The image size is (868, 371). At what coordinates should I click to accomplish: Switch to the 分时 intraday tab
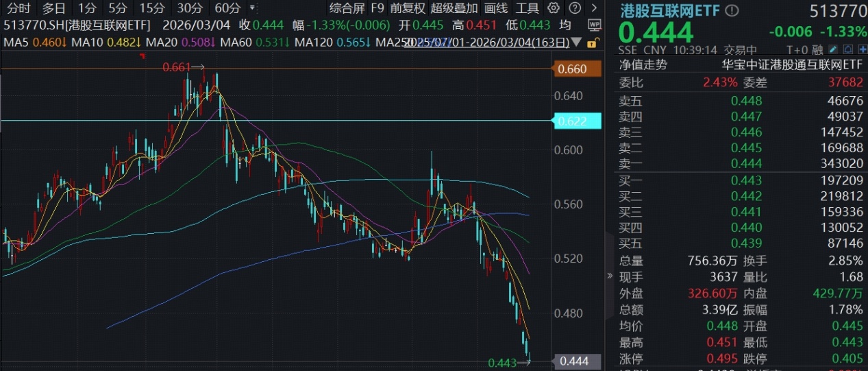pos(18,8)
